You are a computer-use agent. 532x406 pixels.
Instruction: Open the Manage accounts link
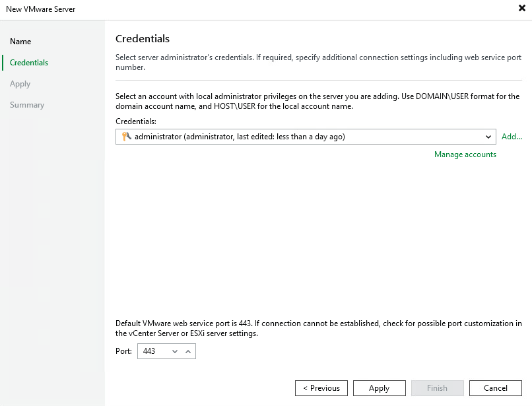465,154
